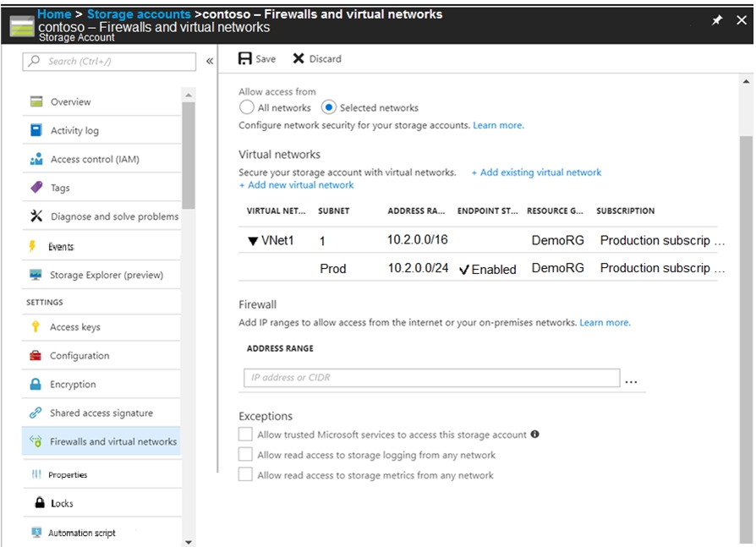Viewport: 756px width, 547px height.
Task: Click the Storage accounts breadcrumb link
Action: click(139, 14)
